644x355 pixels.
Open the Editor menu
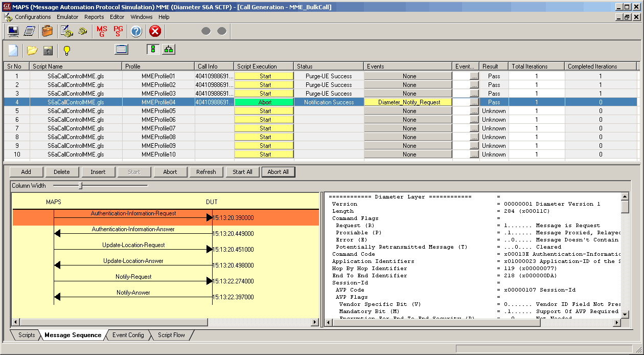click(117, 17)
